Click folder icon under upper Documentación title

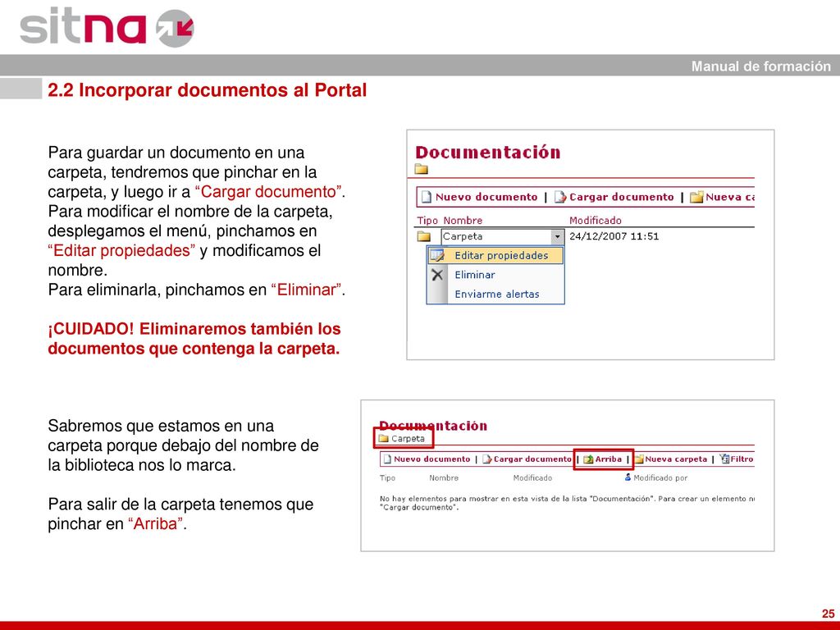422,169
